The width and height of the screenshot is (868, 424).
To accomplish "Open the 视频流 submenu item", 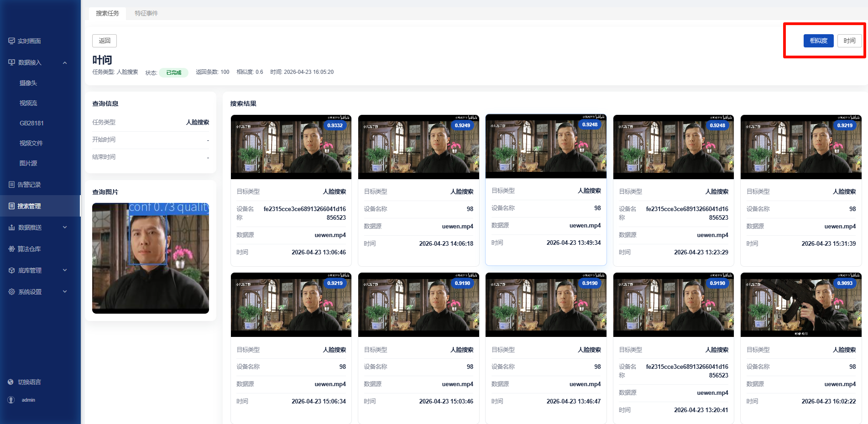I will click(28, 103).
